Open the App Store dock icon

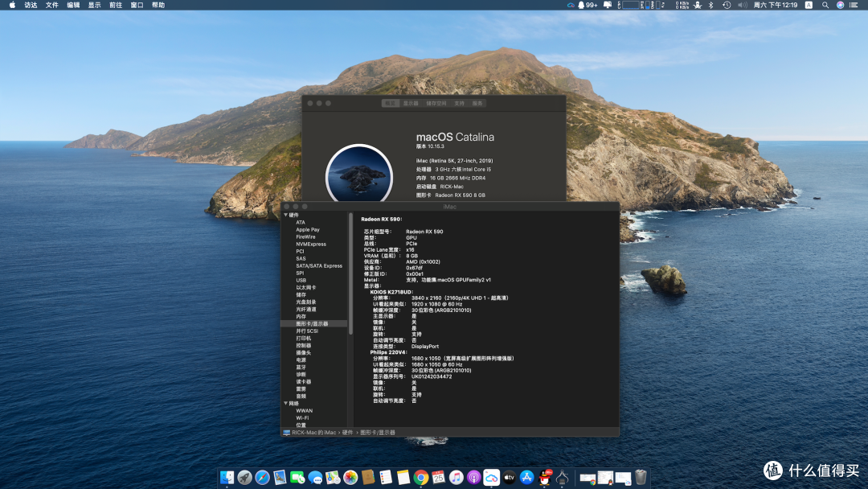[527, 477]
